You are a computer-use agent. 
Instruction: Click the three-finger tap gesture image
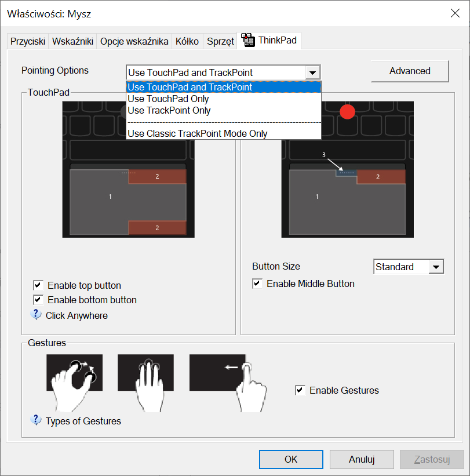click(145, 383)
